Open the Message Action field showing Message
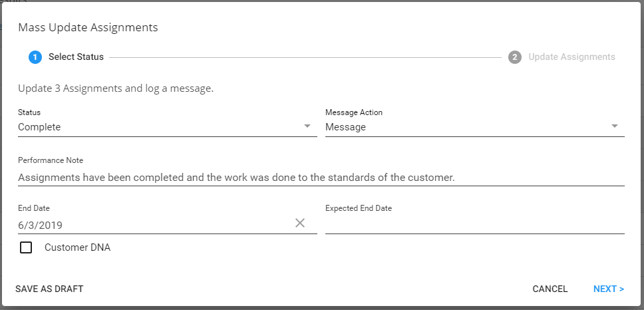Image resolution: width=644 pixels, height=310 pixels. point(466,127)
